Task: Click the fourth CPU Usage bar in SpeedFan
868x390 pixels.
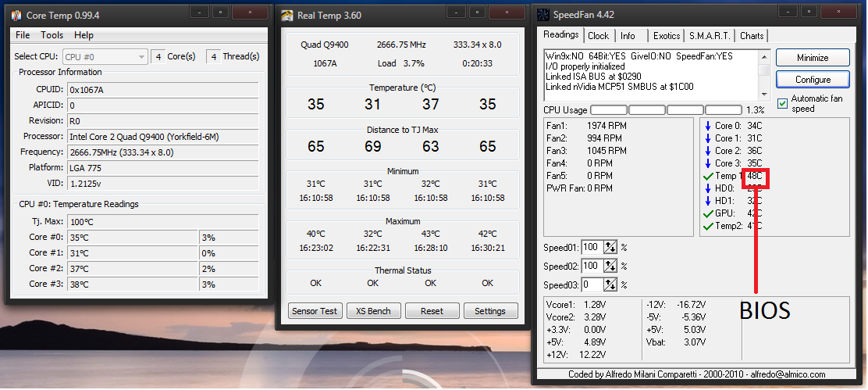Action: click(x=723, y=109)
